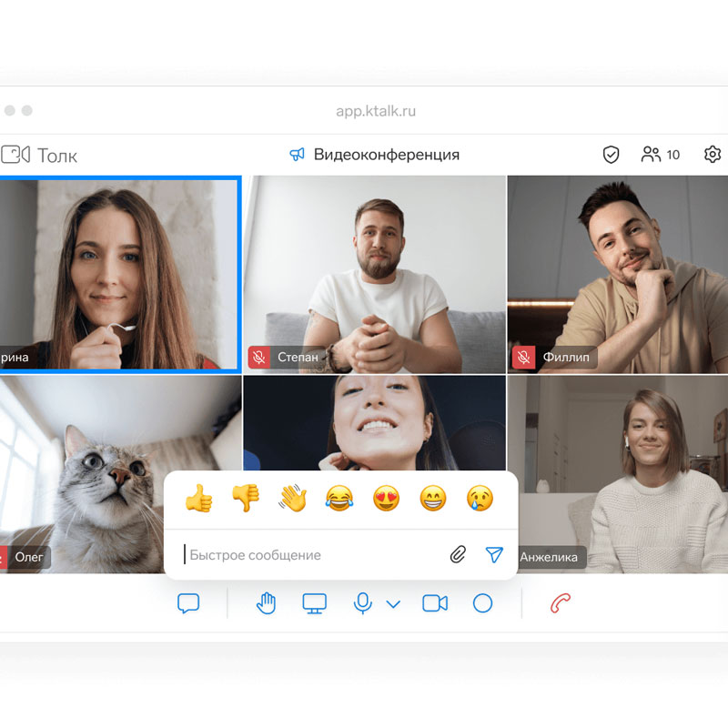Send thumbs down reaction
The width and height of the screenshot is (728, 728).
click(x=245, y=498)
